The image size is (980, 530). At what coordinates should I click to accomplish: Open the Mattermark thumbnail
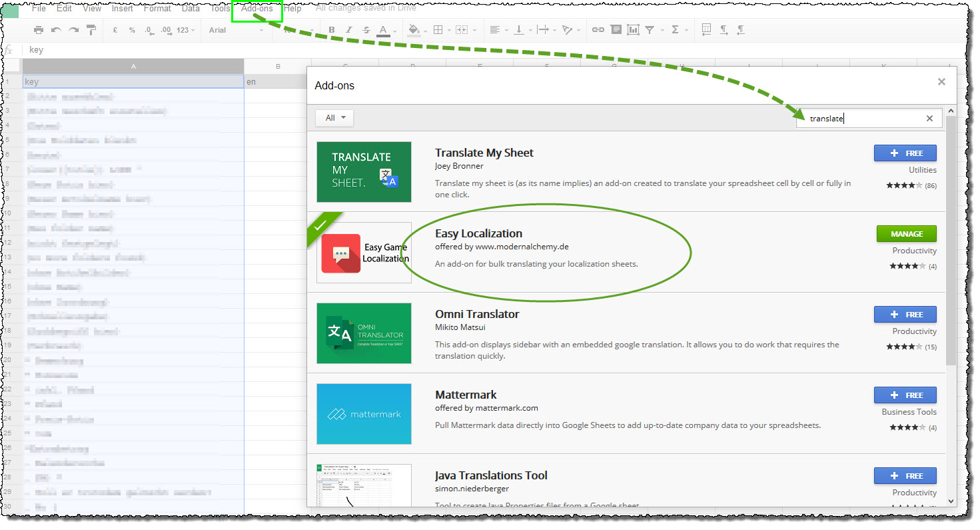[x=364, y=414]
